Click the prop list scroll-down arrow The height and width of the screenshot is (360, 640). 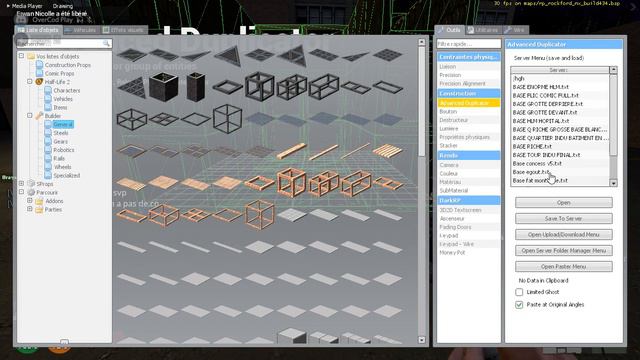tap(422, 340)
